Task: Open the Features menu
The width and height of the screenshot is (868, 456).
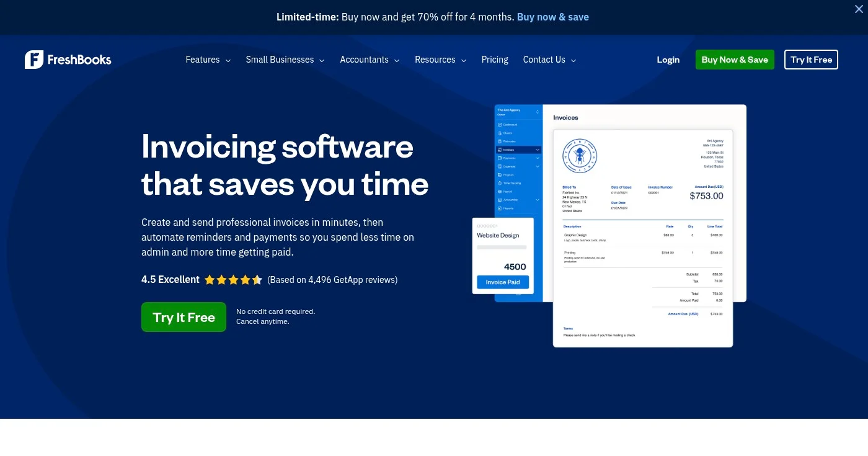Action: [203, 60]
